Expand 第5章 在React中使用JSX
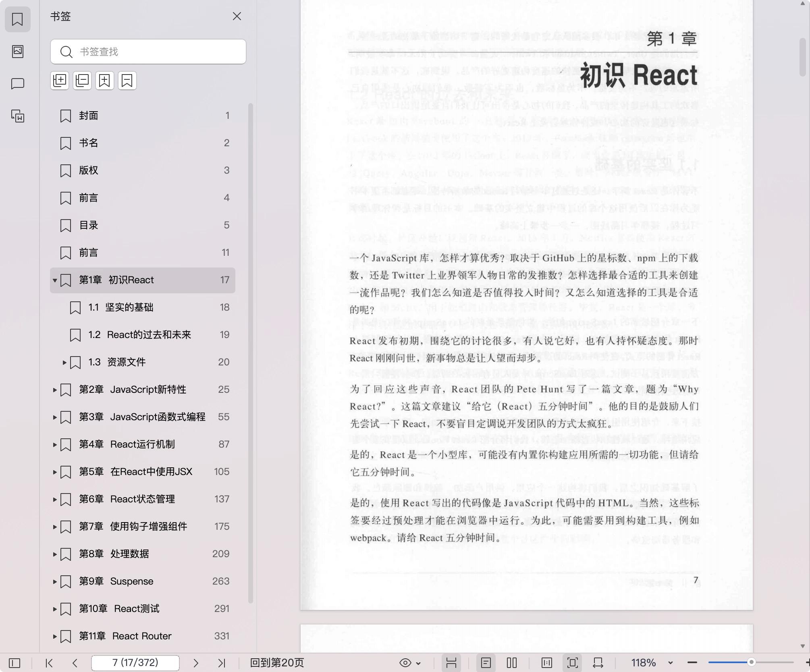This screenshot has height=672, width=810. point(55,472)
